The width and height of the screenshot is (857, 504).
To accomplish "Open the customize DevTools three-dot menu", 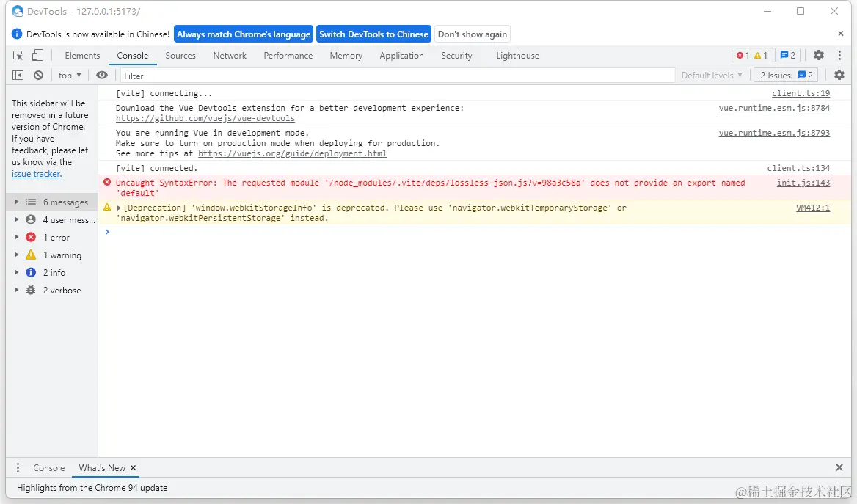I will click(x=839, y=55).
